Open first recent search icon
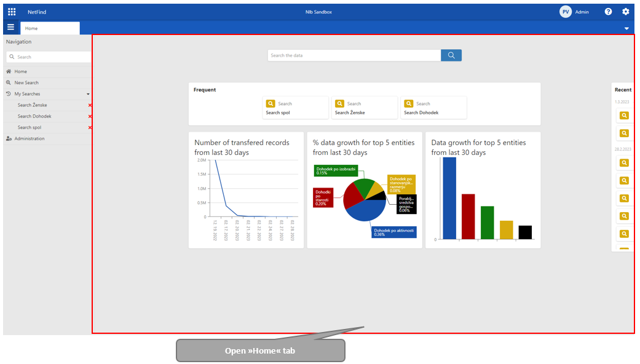 click(x=624, y=116)
